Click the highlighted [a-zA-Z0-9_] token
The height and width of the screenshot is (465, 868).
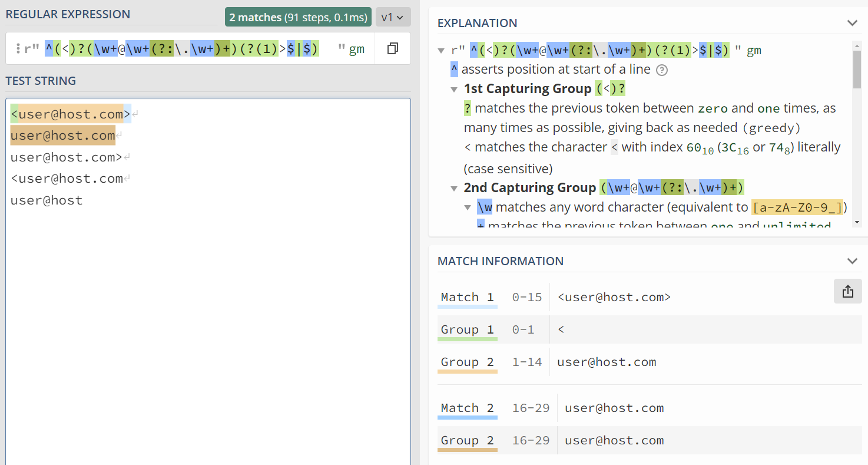(797, 207)
